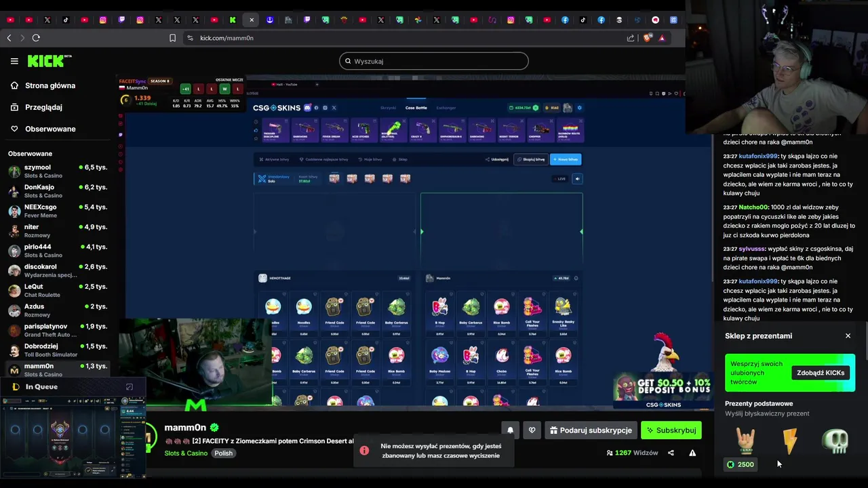Click chat username Natcho00

pyautogui.click(x=753, y=207)
